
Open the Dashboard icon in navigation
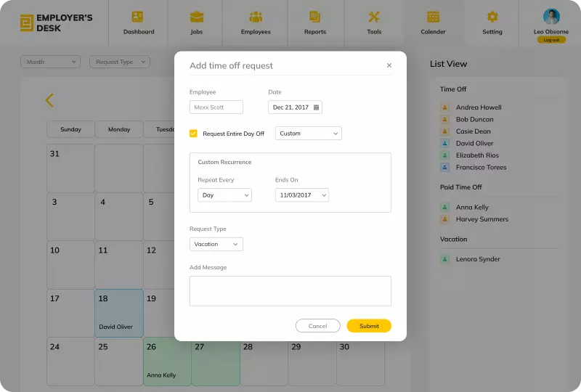tap(138, 17)
